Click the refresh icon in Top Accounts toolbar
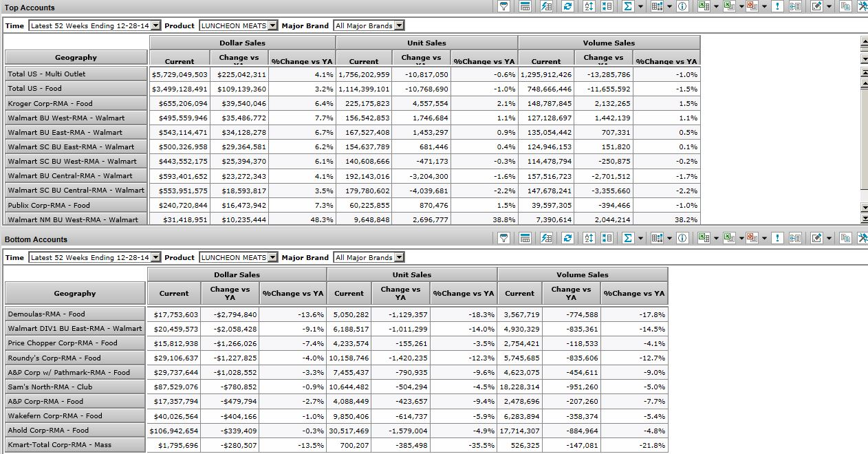This screenshot has width=868, height=454. [x=567, y=6]
